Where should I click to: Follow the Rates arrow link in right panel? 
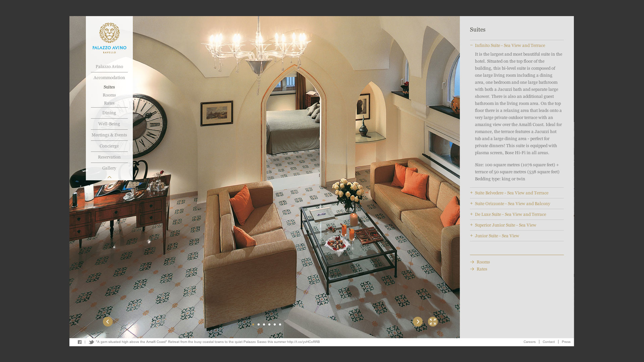pos(479,269)
